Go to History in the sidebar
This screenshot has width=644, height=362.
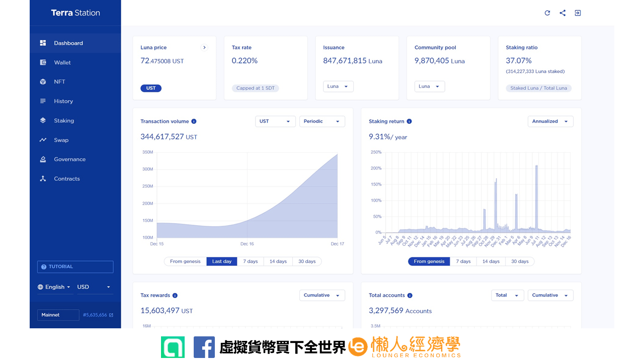click(x=75, y=101)
